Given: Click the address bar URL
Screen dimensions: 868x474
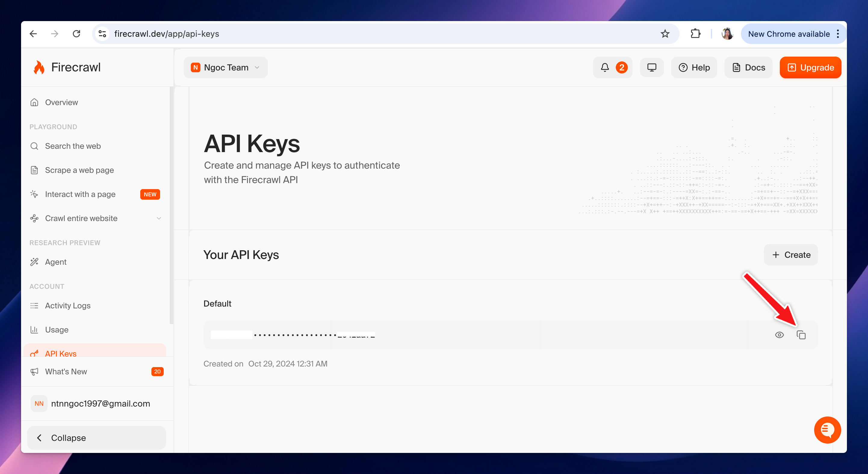Looking at the screenshot, I should (167, 34).
